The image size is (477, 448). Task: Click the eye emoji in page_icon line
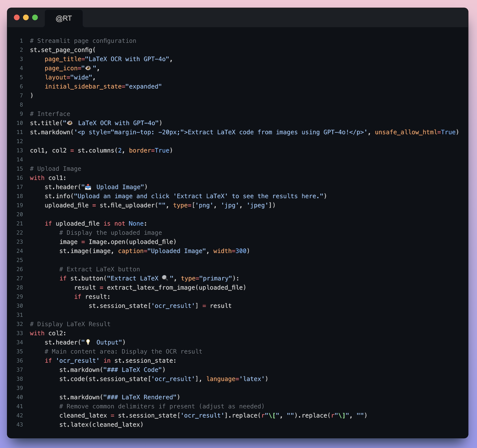88,68
